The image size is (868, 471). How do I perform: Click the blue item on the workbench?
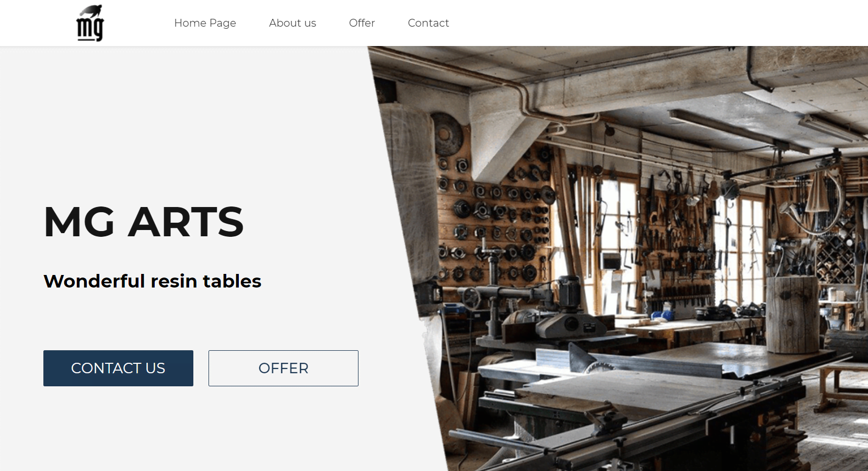pos(662,316)
